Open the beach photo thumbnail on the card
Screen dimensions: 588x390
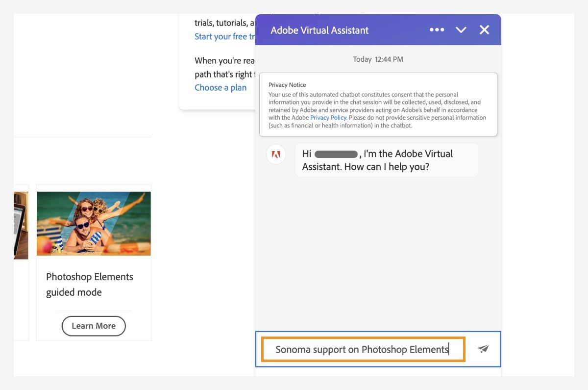pos(94,223)
